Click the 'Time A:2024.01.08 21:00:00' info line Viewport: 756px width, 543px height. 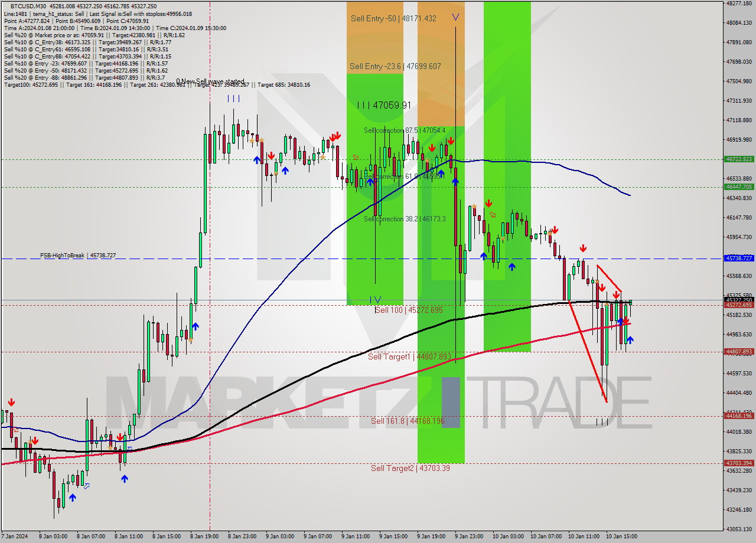pos(115,28)
